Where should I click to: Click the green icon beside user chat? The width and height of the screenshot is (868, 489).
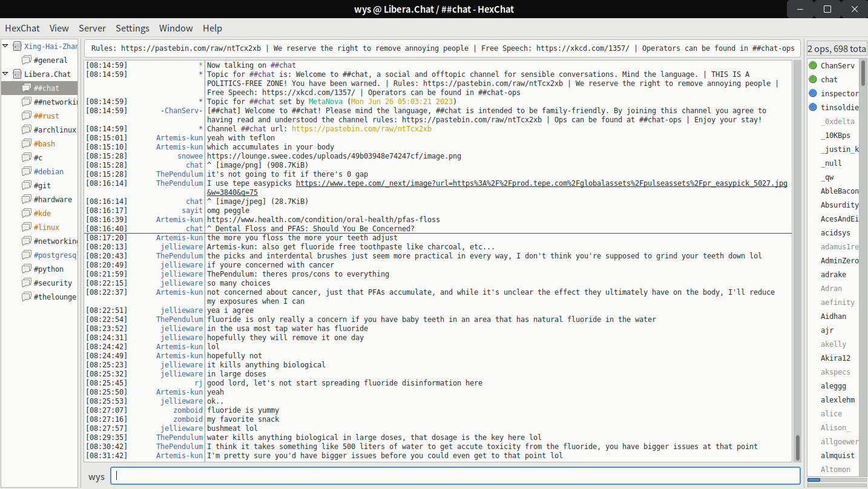pos(812,79)
